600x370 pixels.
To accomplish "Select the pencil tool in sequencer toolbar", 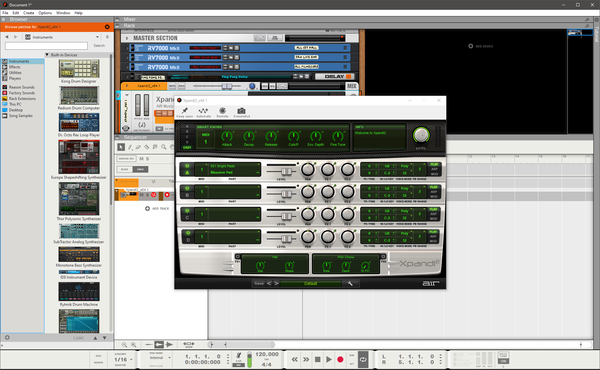I will (130, 147).
